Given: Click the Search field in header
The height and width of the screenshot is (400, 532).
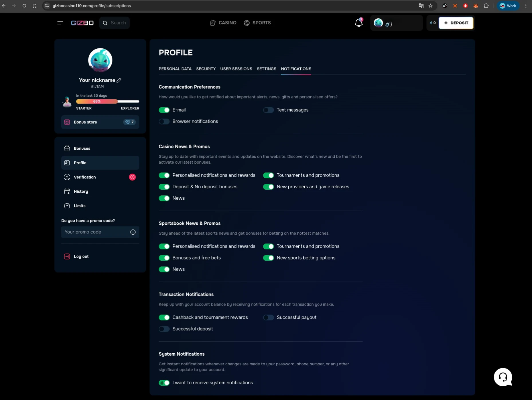Looking at the screenshot, I should pyautogui.click(x=114, y=23).
